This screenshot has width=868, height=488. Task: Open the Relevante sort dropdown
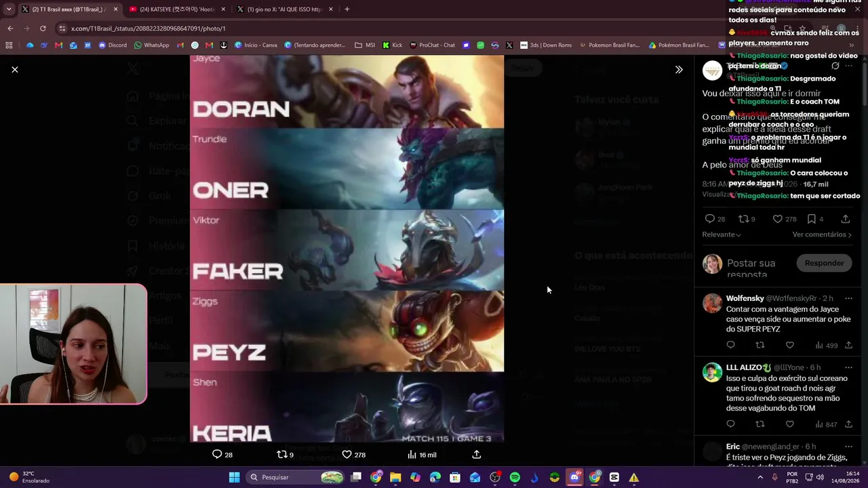(722, 235)
